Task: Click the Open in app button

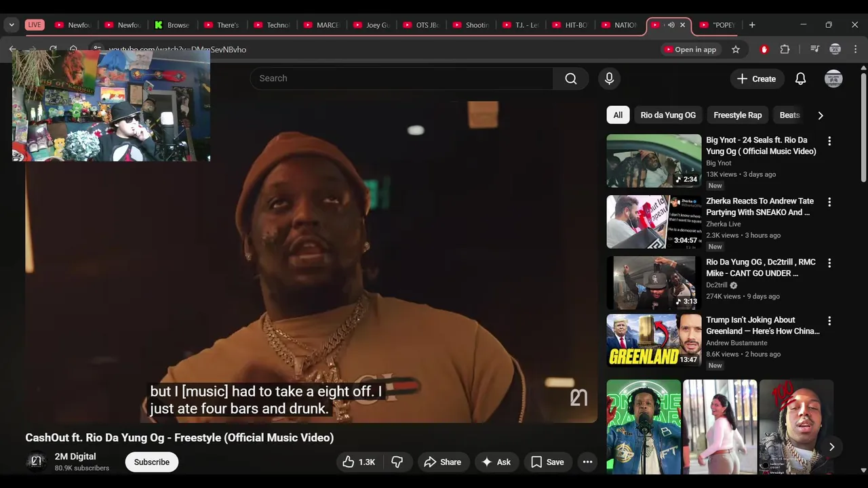Action: tap(690, 49)
